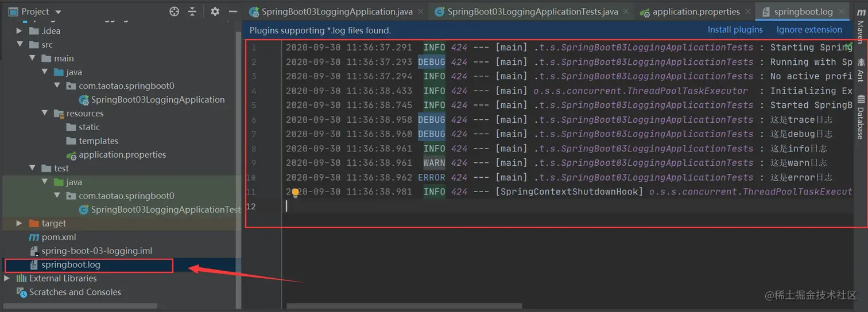Click the ERROR level text on line 10
Image resolution: width=868 pixels, height=312 pixels.
(432, 178)
